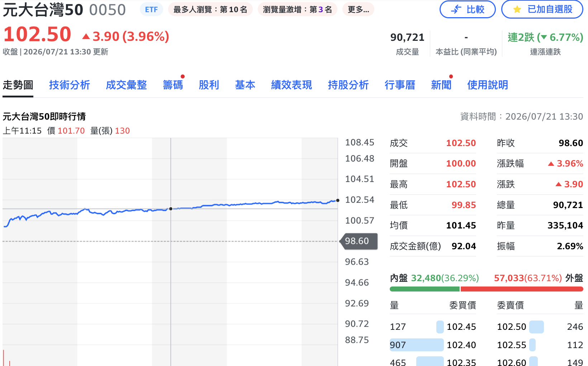
Task: Switch to the 成交彙整 tab
Action: pos(126,85)
